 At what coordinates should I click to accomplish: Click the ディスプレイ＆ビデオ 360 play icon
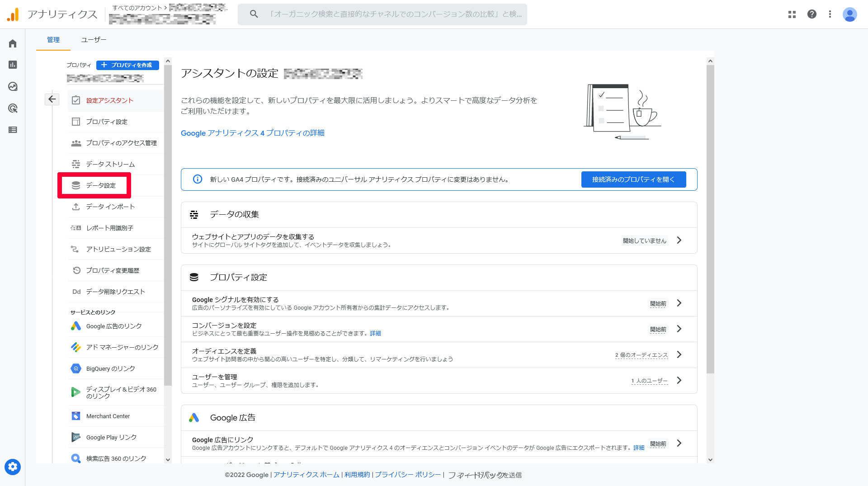(76, 392)
